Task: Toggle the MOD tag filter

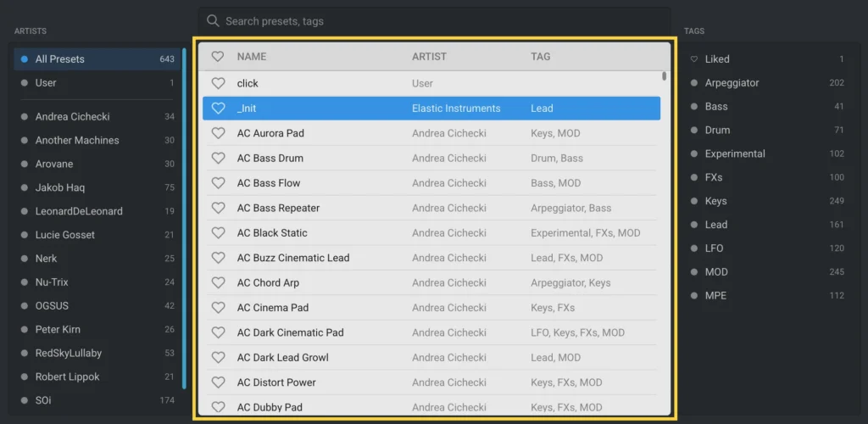Action: 768,271
